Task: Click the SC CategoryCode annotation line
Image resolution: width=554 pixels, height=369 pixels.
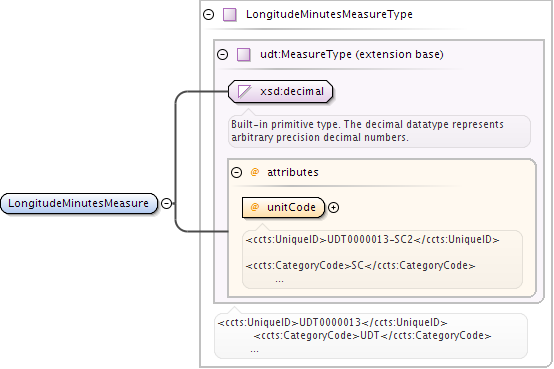Action: pyautogui.click(x=360, y=265)
